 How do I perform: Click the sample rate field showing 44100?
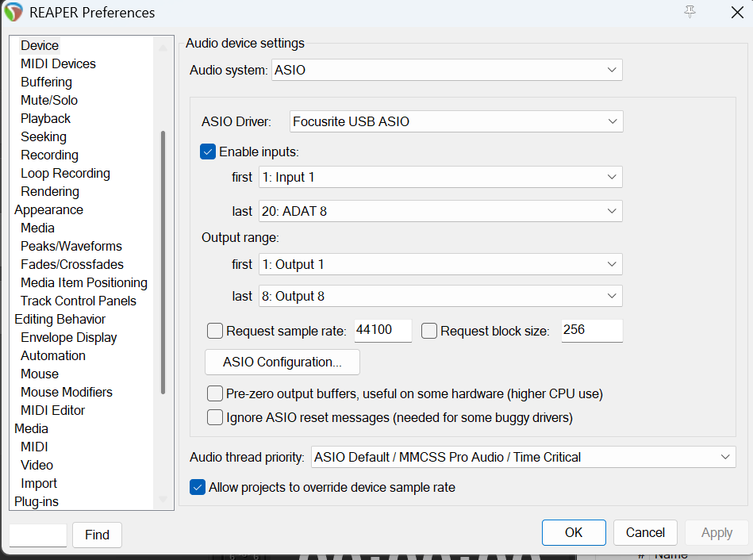point(382,331)
